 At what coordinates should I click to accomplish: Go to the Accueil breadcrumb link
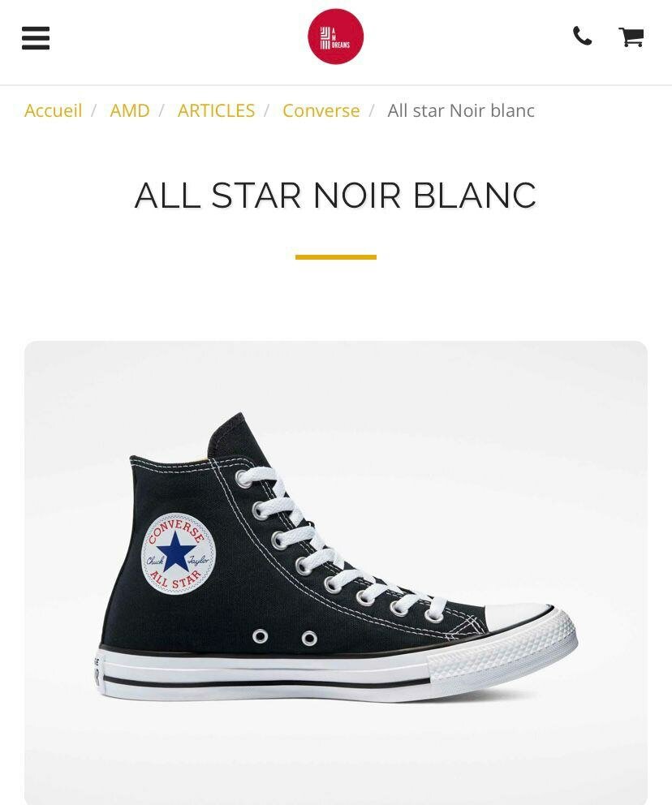53,110
